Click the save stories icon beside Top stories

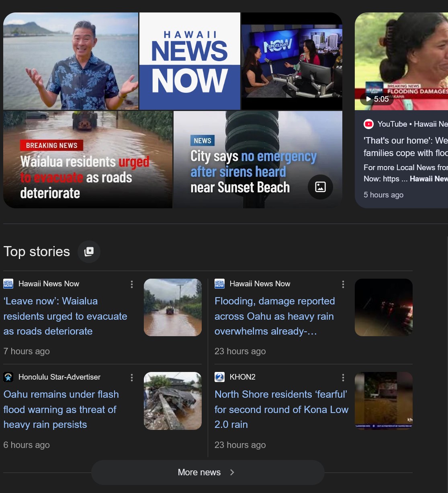point(89,252)
